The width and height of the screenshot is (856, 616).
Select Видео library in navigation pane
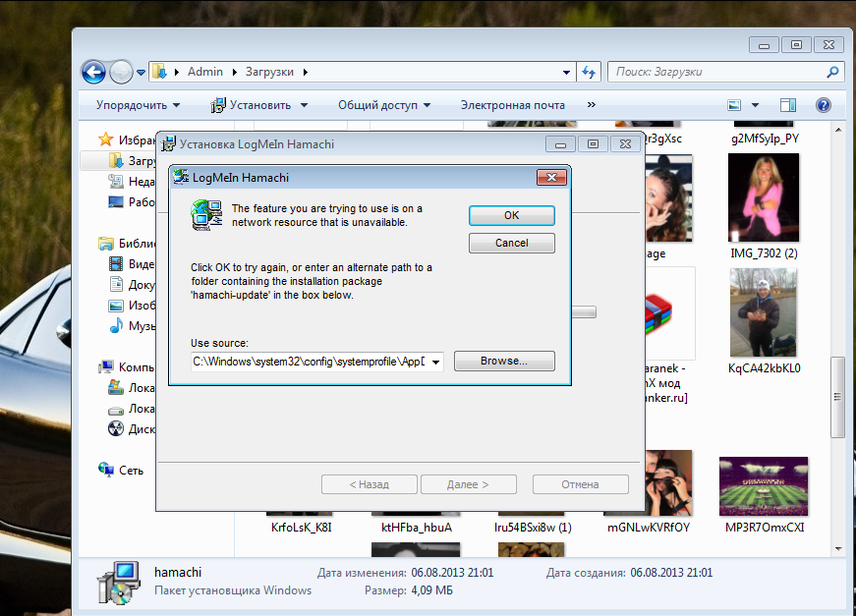tap(134, 264)
